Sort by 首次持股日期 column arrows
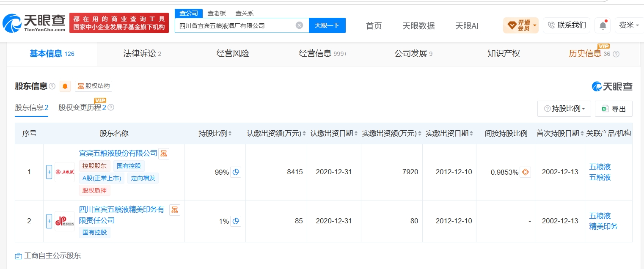644x269 pixels. point(582,134)
